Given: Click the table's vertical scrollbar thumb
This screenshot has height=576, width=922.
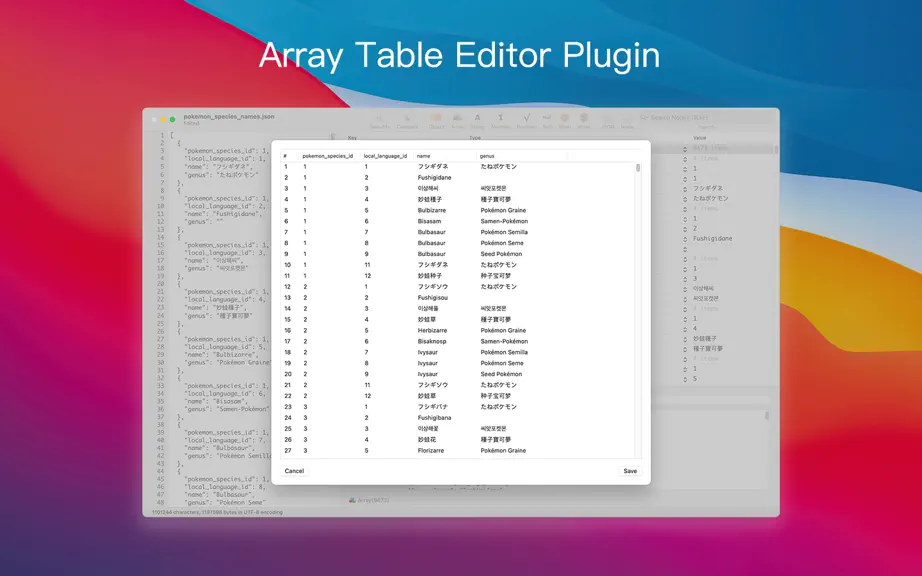Looking at the screenshot, I should point(638,168).
